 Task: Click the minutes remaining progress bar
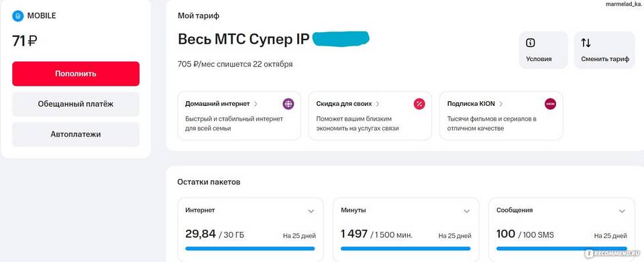coord(405,249)
